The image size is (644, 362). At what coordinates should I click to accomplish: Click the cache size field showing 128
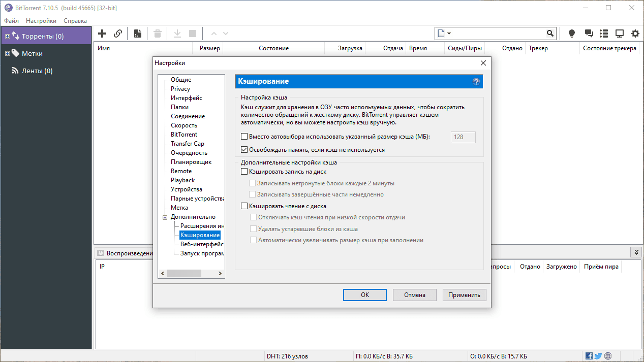(463, 137)
